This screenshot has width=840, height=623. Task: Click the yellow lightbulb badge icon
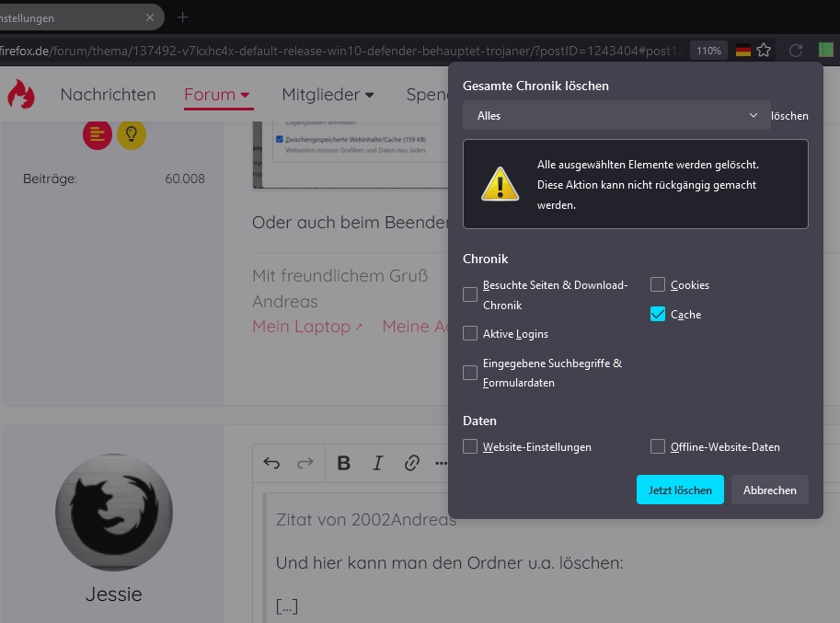point(132,134)
